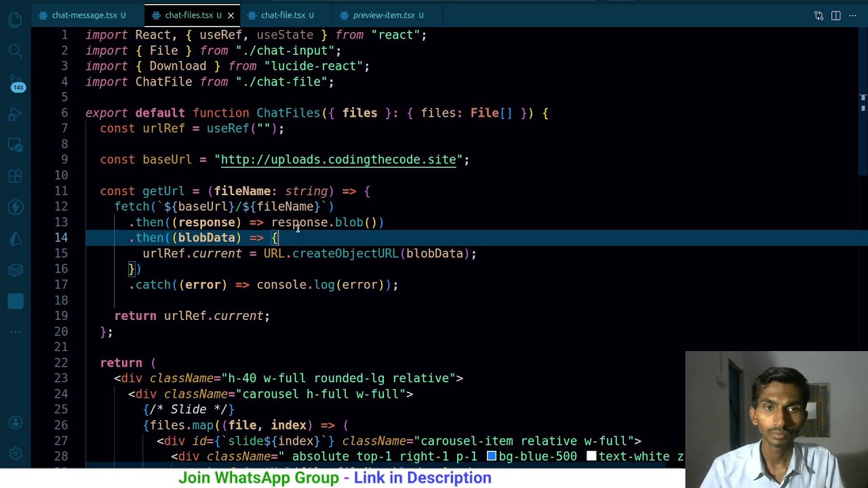Open the Prisma triangle icon in activity bar

pyautogui.click(x=15, y=239)
